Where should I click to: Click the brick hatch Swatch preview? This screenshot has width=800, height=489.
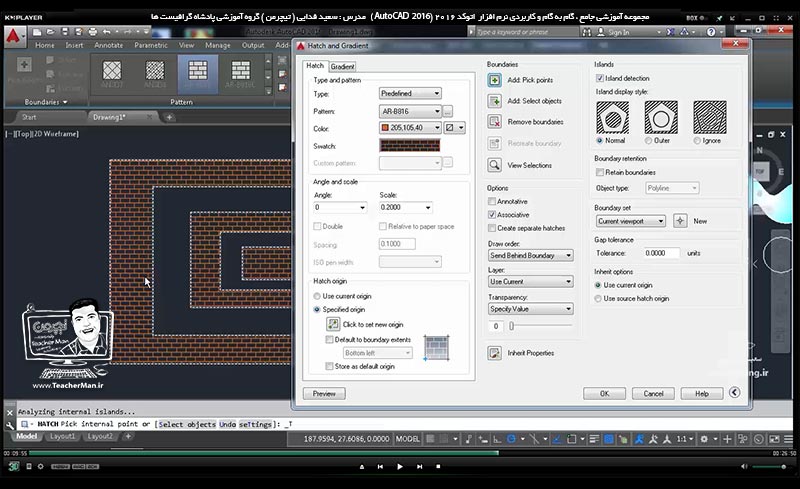pyautogui.click(x=410, y=145)
